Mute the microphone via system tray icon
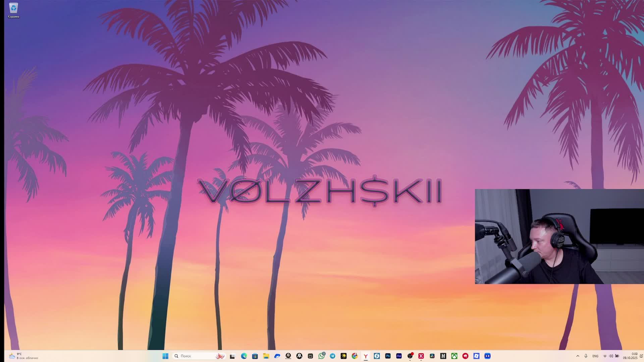The image size is (644, 362). 586,356
